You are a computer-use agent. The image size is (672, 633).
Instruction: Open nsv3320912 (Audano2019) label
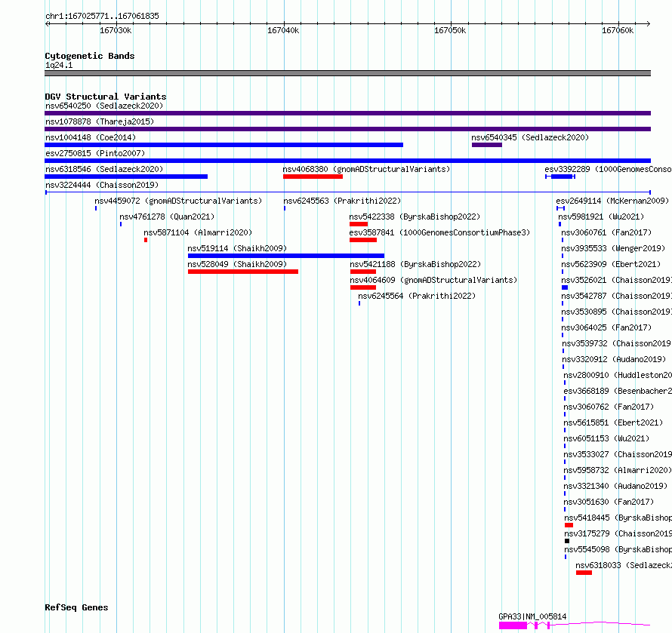click(614, 359)
